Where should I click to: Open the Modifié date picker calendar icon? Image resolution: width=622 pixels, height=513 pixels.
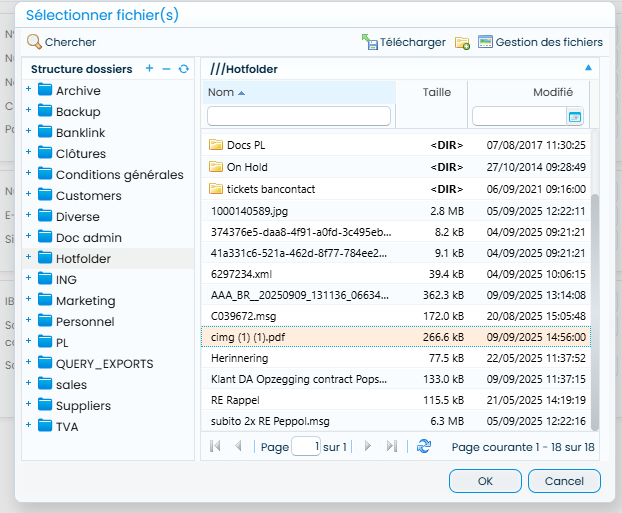(x=575, y=117)
